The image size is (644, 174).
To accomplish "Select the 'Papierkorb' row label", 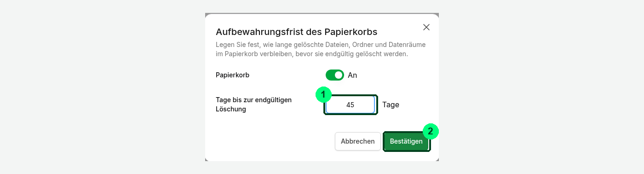I will [233, 75].
